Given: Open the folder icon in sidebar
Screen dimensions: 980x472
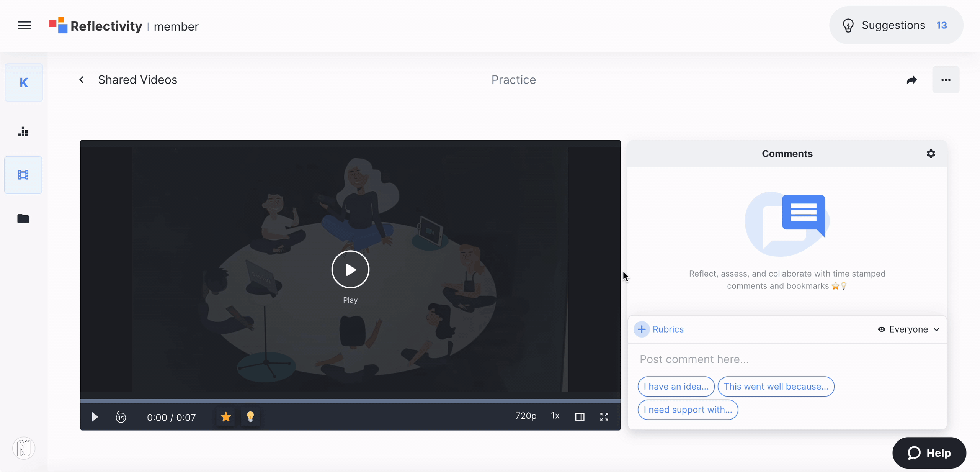Looking at the screenshot, I should coord(23,219).
